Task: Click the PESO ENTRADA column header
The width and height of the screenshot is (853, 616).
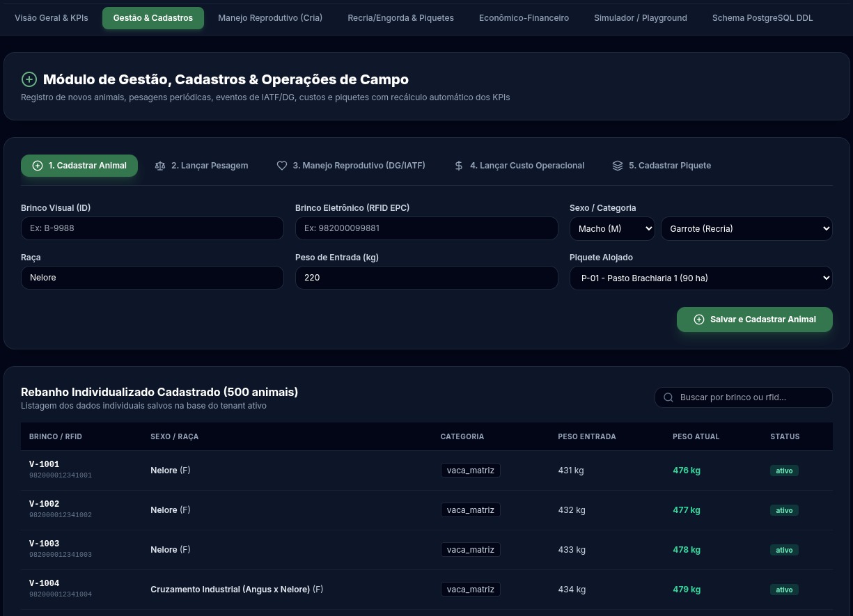Action: point(587,436)
